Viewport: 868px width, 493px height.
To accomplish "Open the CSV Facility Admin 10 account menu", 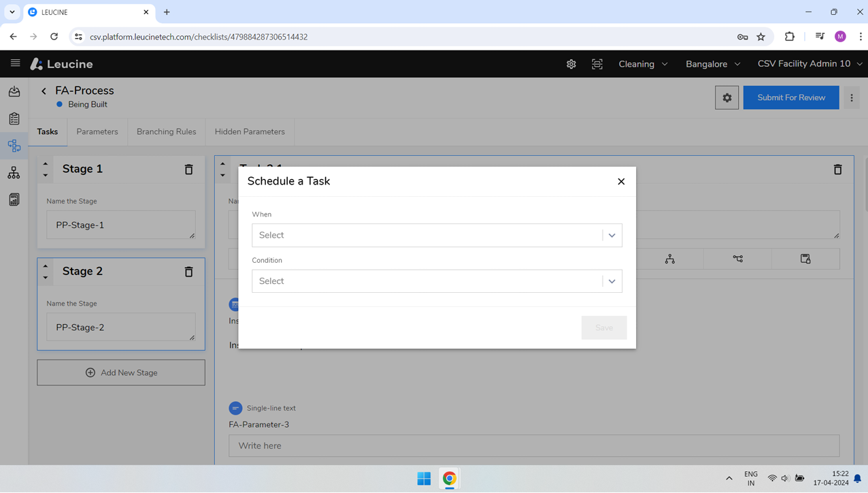I will [809, 64].
